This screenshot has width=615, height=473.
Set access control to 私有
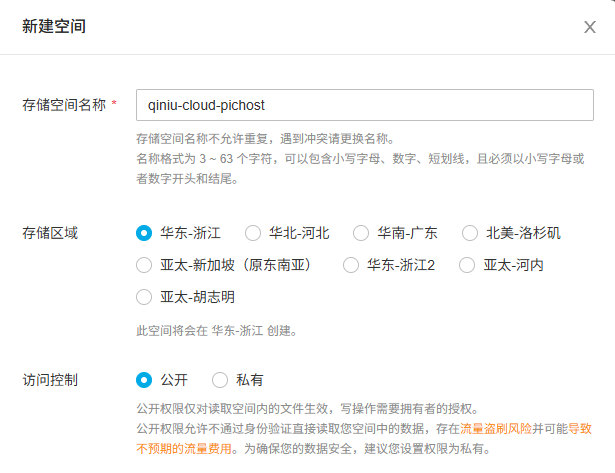coord(220,380)
